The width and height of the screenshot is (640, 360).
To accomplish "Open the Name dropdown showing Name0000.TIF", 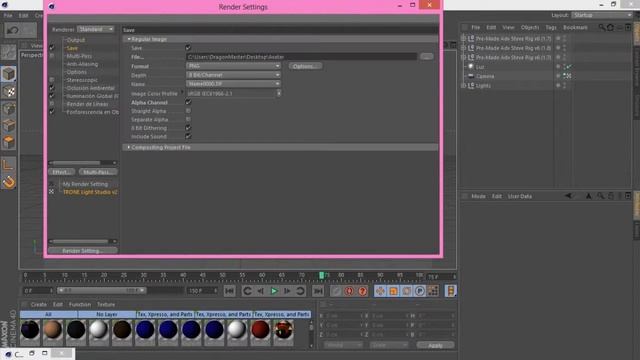I will (233, 84).
